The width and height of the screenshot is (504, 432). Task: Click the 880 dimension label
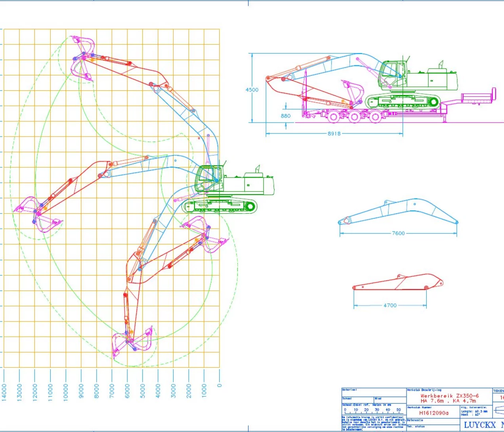coord(285,116)
